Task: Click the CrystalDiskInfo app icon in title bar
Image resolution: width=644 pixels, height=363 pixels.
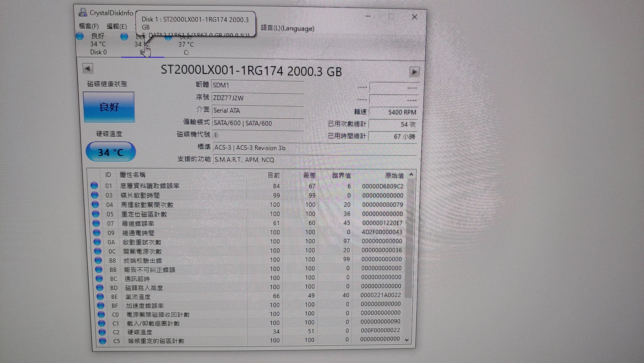Action: (83, 12)
